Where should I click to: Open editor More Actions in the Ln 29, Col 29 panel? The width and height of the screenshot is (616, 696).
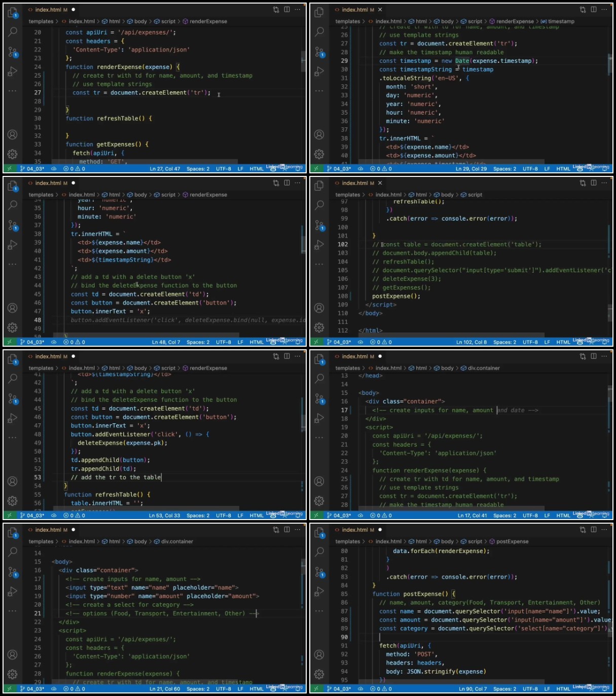coord(604,10)
